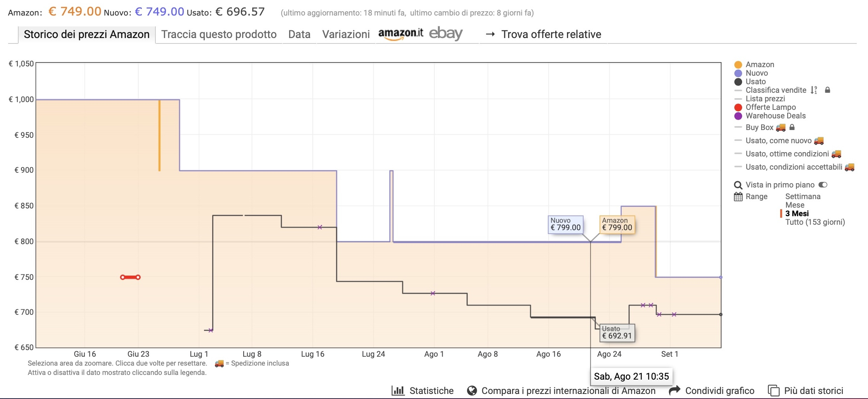Open the eBay logo tab
This screenshot has width=868, height=399.
pyautogui.click(x=446, y=34)
